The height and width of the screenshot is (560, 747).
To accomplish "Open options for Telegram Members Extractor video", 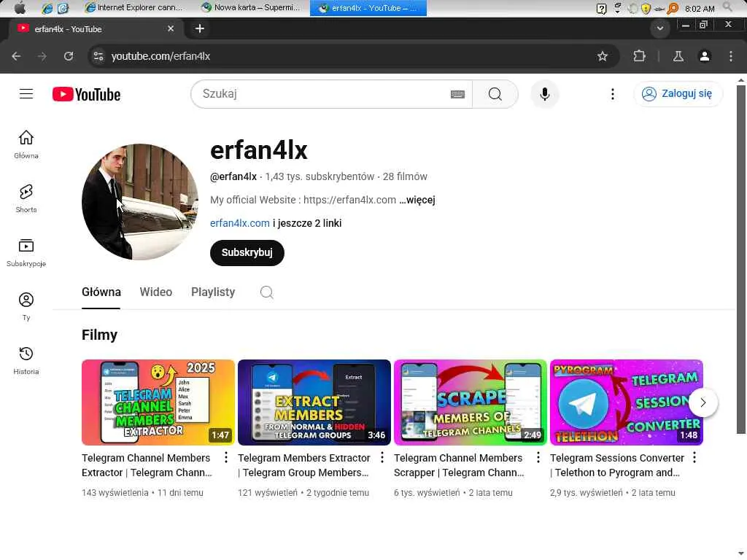I will [382, 458].
